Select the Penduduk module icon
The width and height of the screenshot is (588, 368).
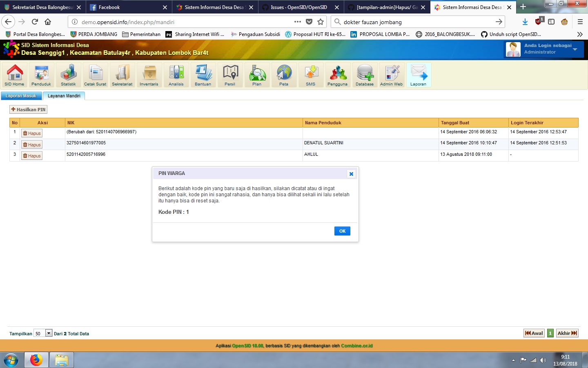[x=41, y=75]
